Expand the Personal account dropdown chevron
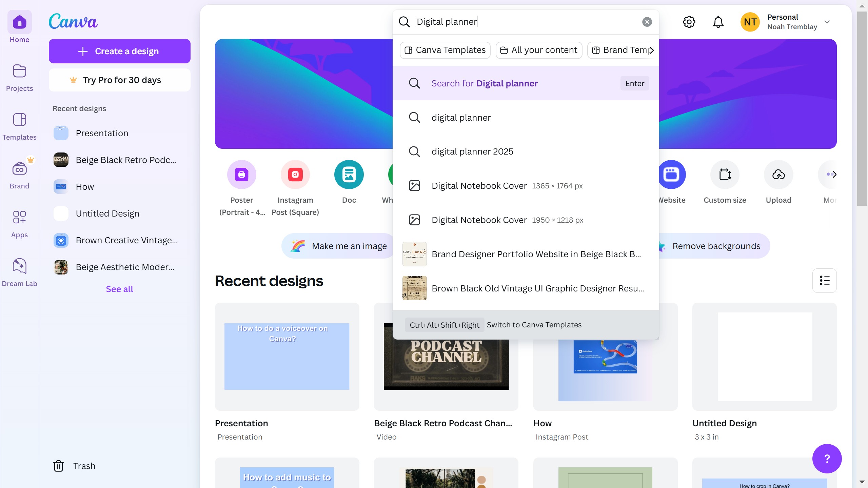The image size is (868, 488). point(827,22)
